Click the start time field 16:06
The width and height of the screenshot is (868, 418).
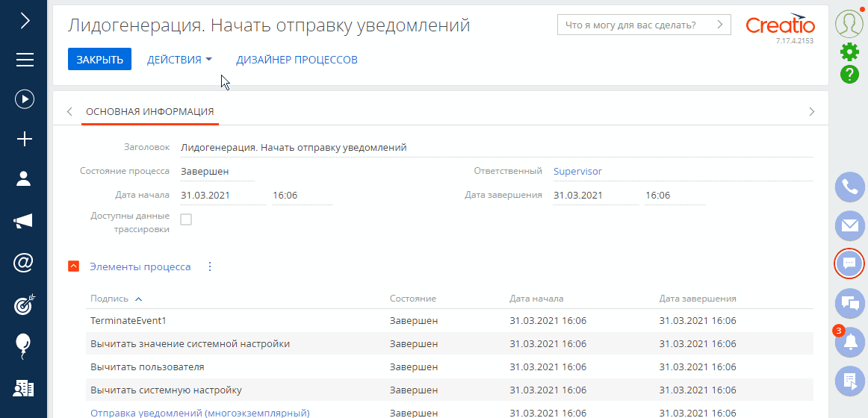point(303,195)
